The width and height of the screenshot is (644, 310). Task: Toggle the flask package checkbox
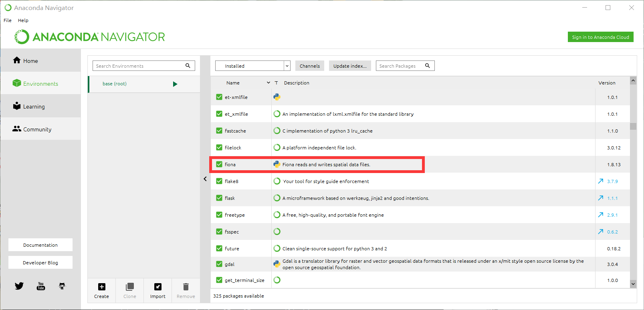point(219,198)
